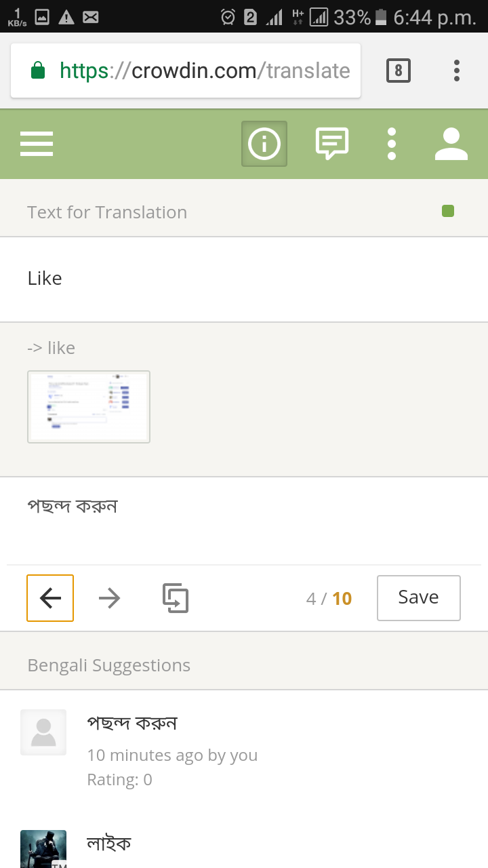Open the comments speech bubble icon
This screenshot has height=868, width=488.
[x=332, y=144]
